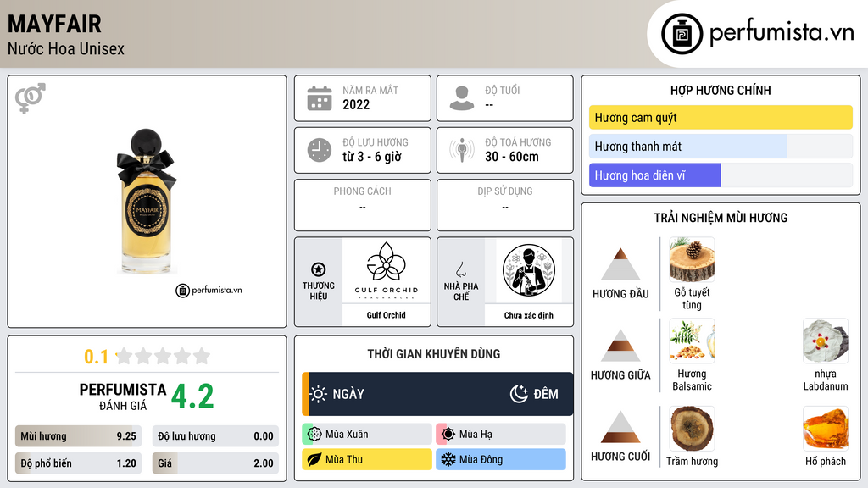Click the unisex gender symbol icon
The height and width of the screenshot is (488, 868).
(31, 98)
